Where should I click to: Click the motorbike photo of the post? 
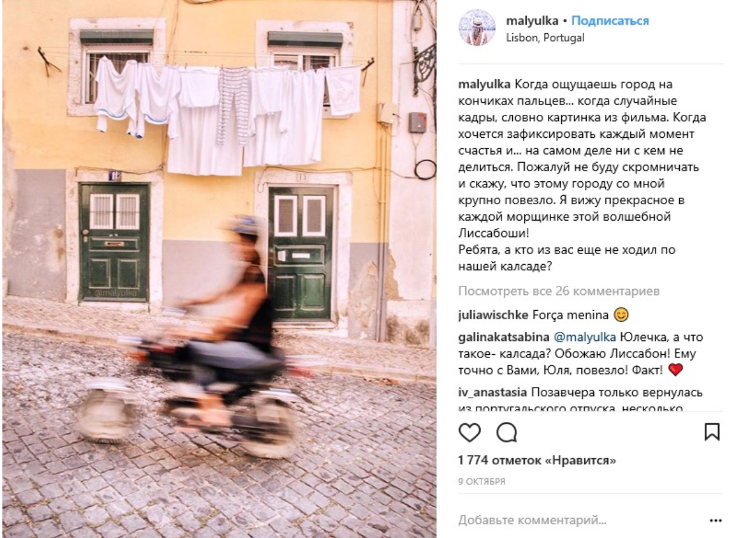point(219,269)
